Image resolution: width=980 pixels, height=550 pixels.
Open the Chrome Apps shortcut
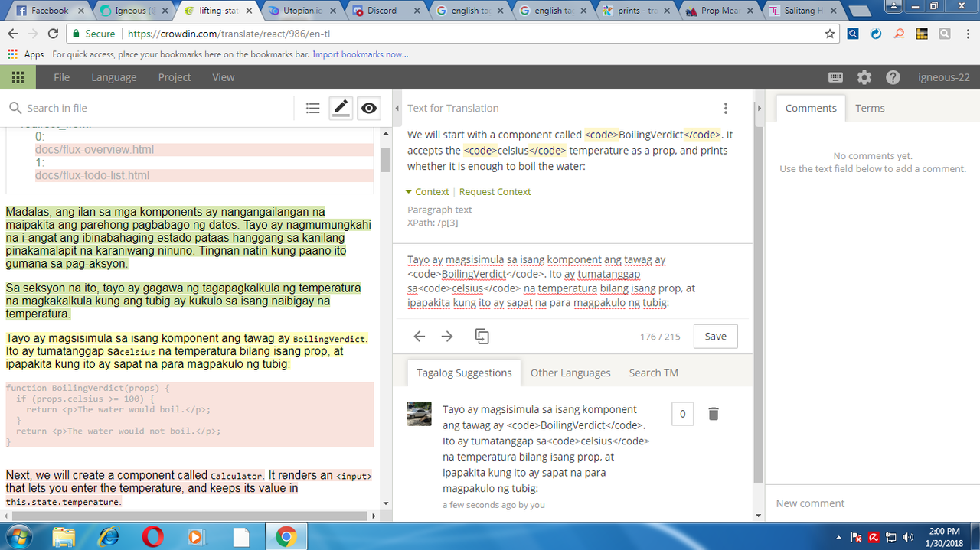coord(26,54)
